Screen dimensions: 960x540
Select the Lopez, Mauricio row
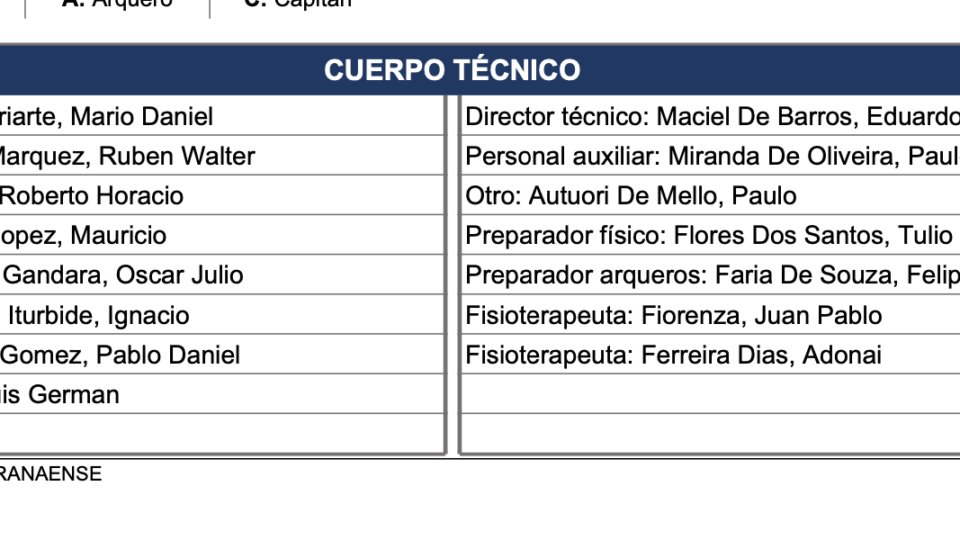pos(222,235)
